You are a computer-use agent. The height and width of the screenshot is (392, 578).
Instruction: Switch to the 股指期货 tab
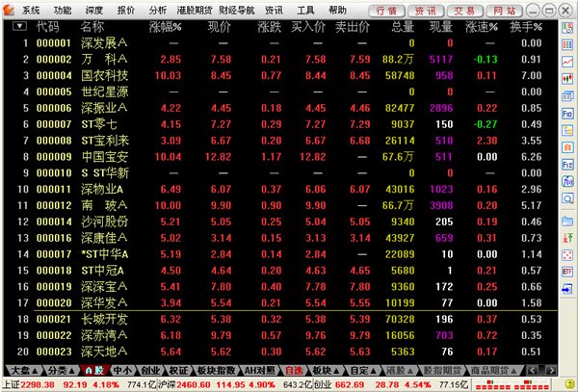[x=441, y=370]
